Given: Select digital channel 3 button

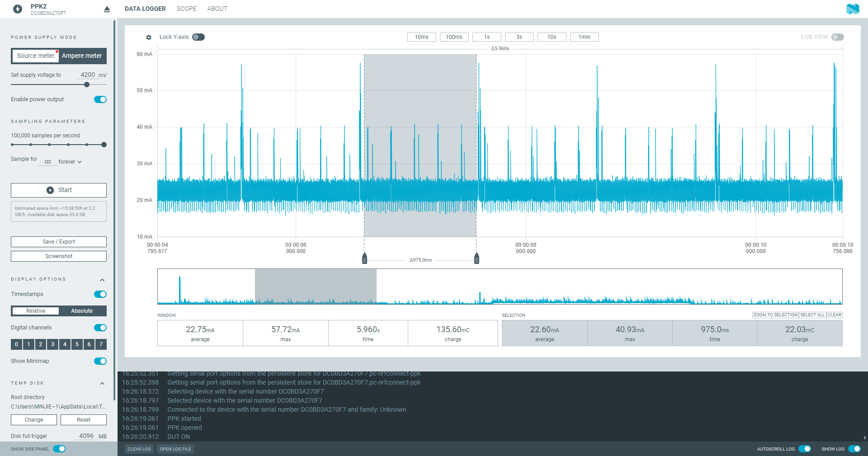Looking at the screenshot, I should click(x=52, y=344).
